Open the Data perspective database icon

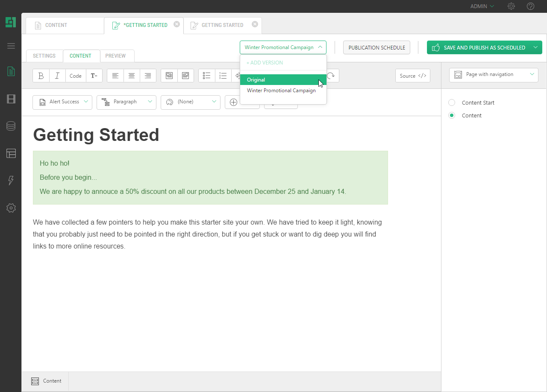click(11, 126)
